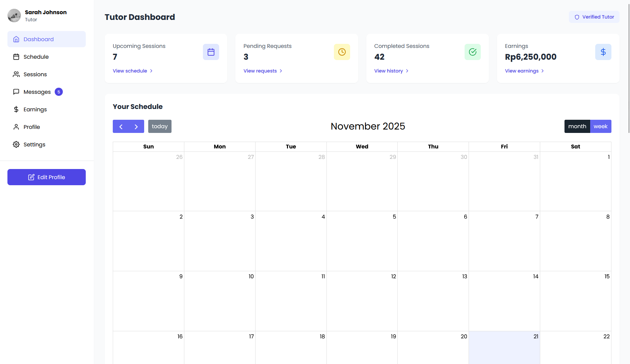Viewport: 630px width, 364px height.
Task: Click the dollar icon in Earnings card
Action: (x=603, y=52)
